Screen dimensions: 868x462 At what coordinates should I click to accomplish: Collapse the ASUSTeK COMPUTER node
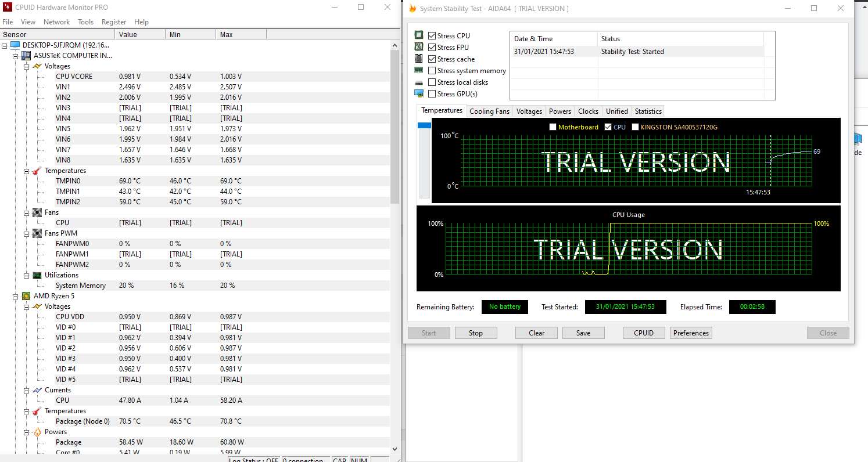coord(16,56)
